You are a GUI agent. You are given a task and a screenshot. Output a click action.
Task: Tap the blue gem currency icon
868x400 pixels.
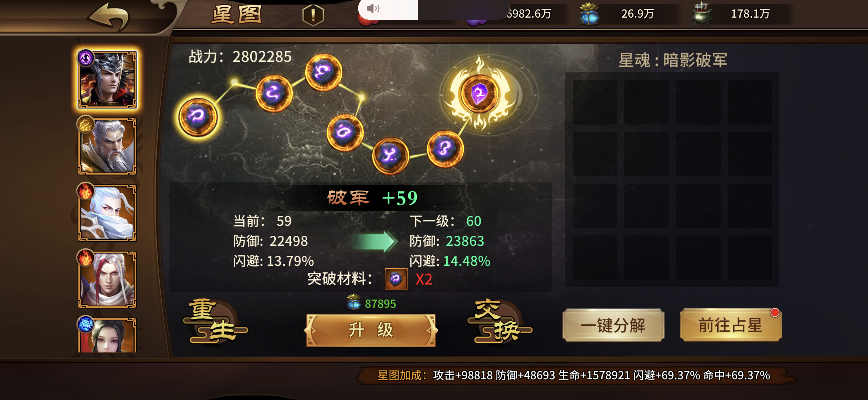tap(589, 14)
